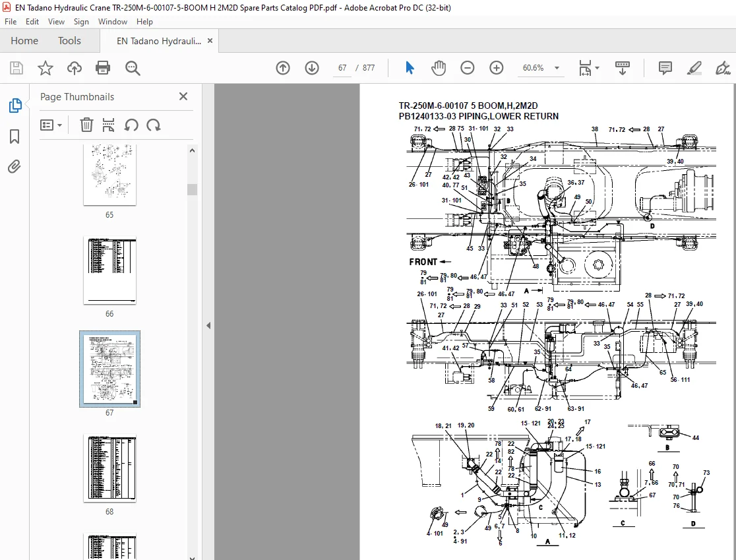Screen dimensions: 736x560
Task: Open the Attachments paperclip icon
Action: pyautogui.click(x=15, y=167)
